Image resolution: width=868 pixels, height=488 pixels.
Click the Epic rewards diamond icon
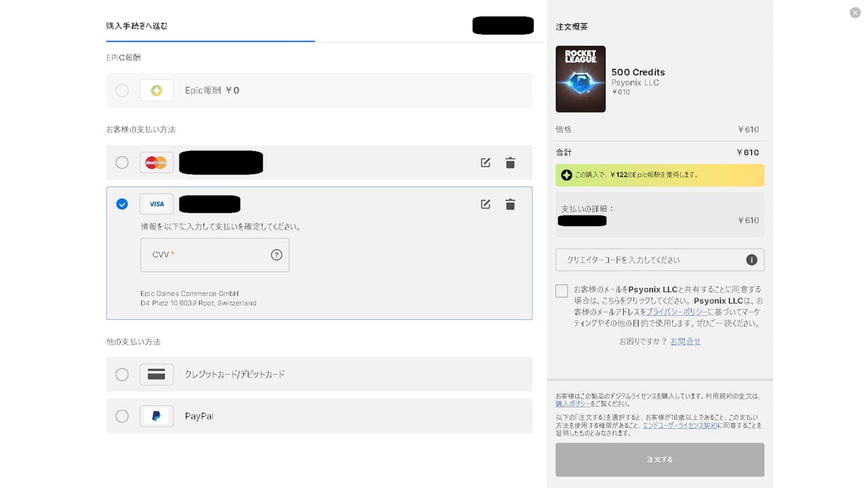tap(157, 89)
